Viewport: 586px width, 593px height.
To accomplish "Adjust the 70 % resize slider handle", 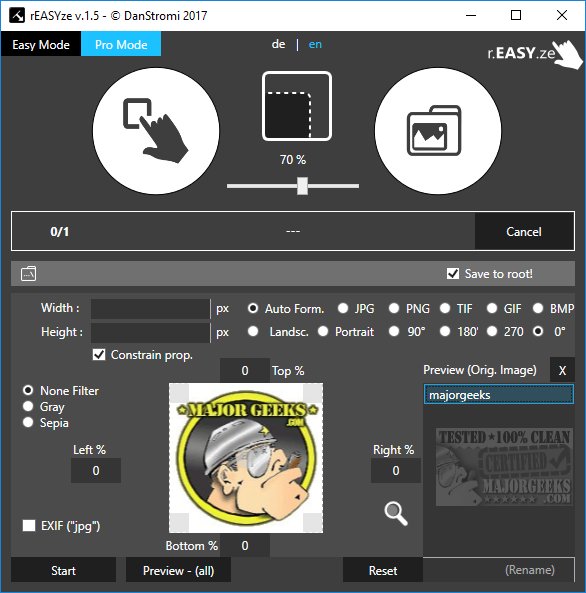I will point(302,186).
